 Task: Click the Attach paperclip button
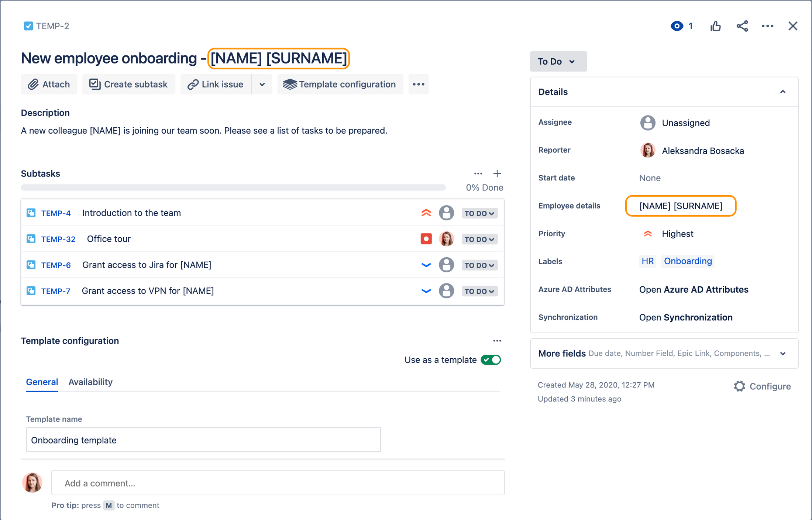49,84
